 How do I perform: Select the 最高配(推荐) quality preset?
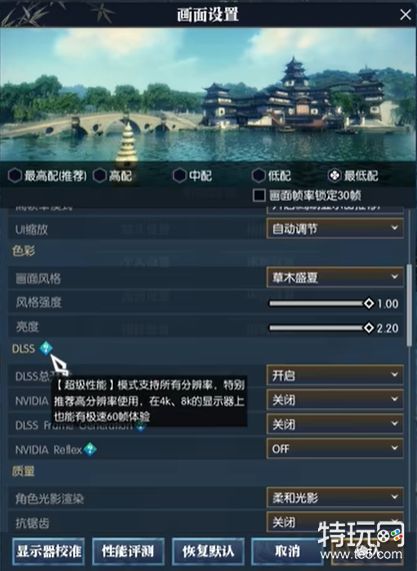47,176
